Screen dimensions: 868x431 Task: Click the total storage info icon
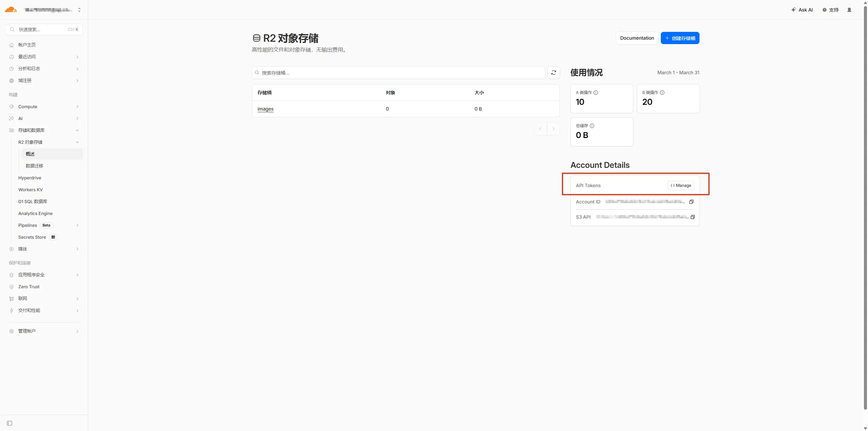click(x=592, y=126)
